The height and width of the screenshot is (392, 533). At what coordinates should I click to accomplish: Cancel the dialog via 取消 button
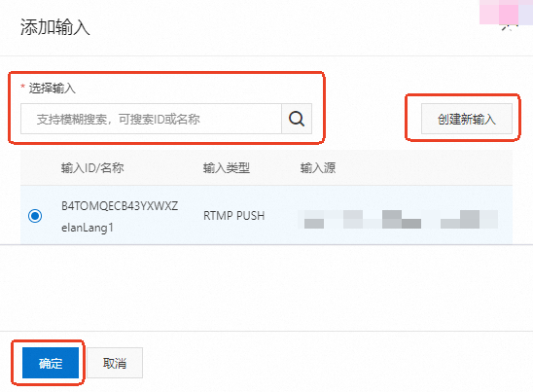[115, 363]
